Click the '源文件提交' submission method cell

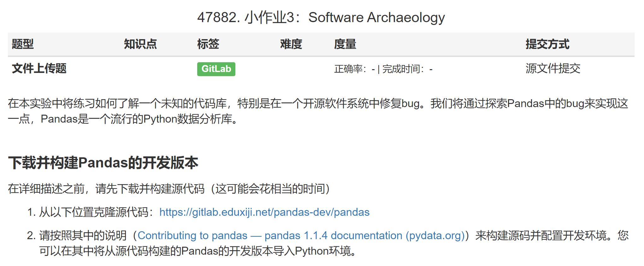pyautogui.click(x=553, y=69)
